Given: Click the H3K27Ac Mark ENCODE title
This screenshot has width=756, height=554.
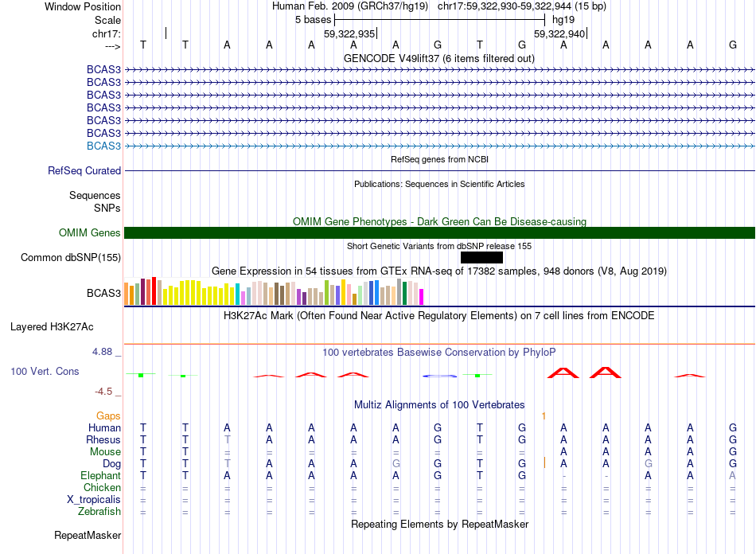Looking at the screenshot, I should [x=439, y=316].
